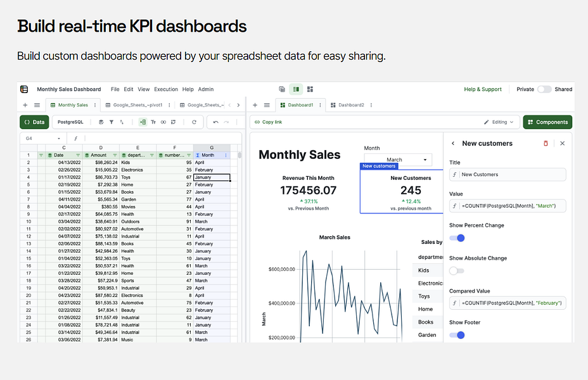Click the column G header
This screenshot has height=380, width=588.
[x=212, y=148]
